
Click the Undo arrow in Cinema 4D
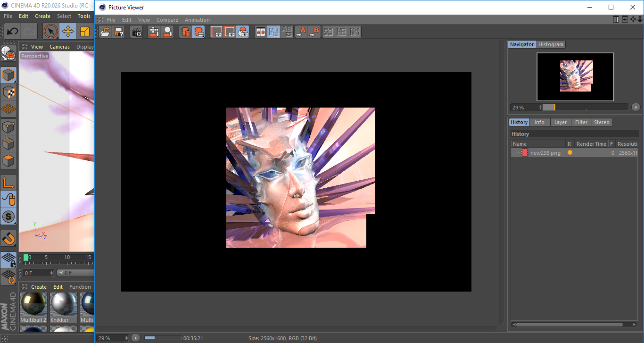pyautogui.click(x=13, y=32)
